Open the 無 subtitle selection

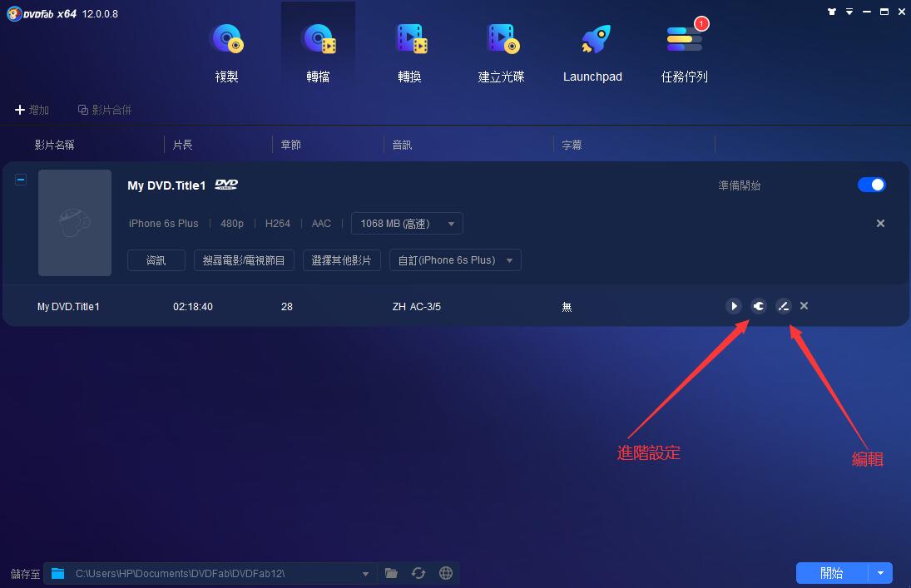coord(567,306)
